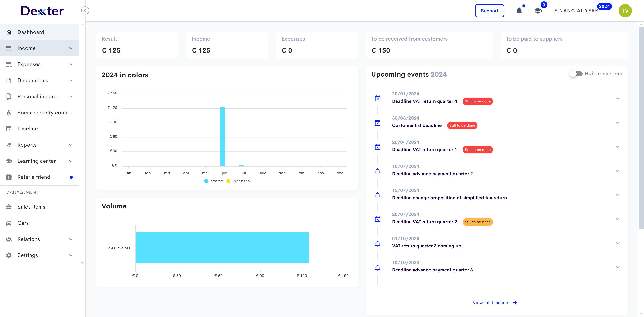Click the Support button
Image resolution: width=644 pixels, height=317 pixels.
pos(489,11)
